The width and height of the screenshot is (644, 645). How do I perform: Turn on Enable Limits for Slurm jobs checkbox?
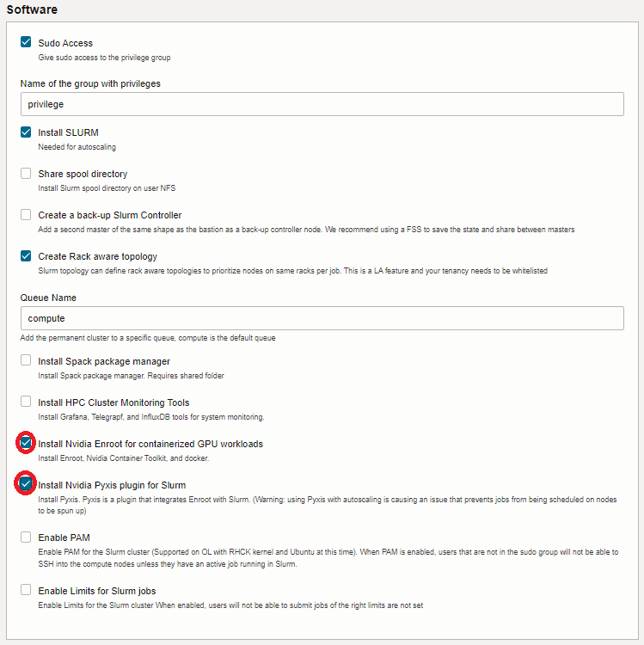point(26,590)
